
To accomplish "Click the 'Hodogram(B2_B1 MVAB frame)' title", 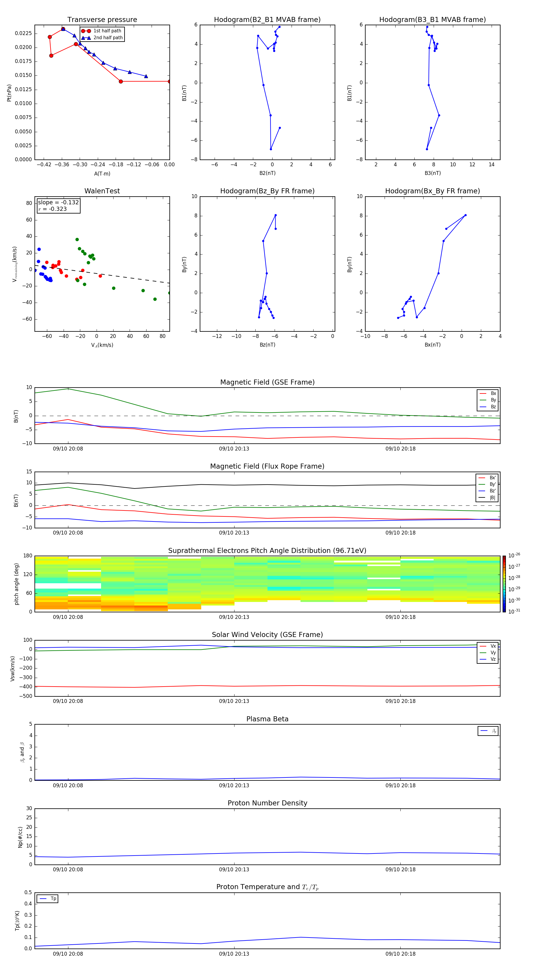I will pos(267,20).
